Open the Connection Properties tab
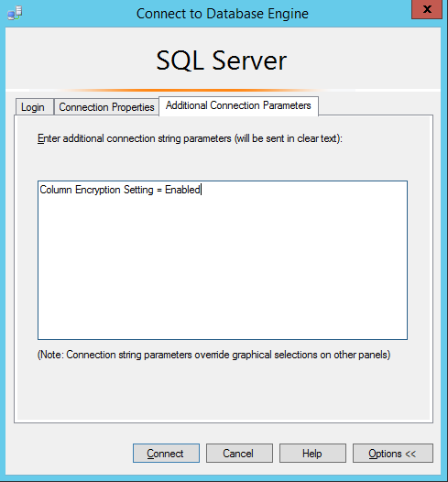This screenshot has height=482, width=448. coord(106,107)
